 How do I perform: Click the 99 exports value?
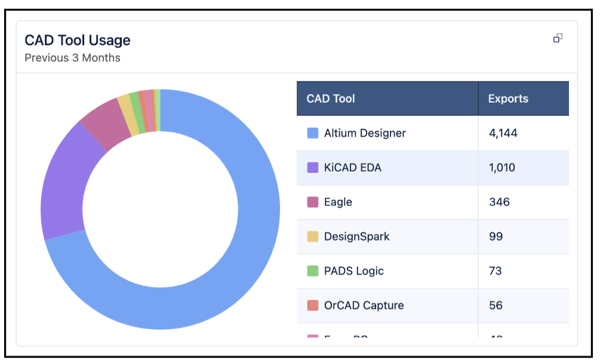click(496, 236)
